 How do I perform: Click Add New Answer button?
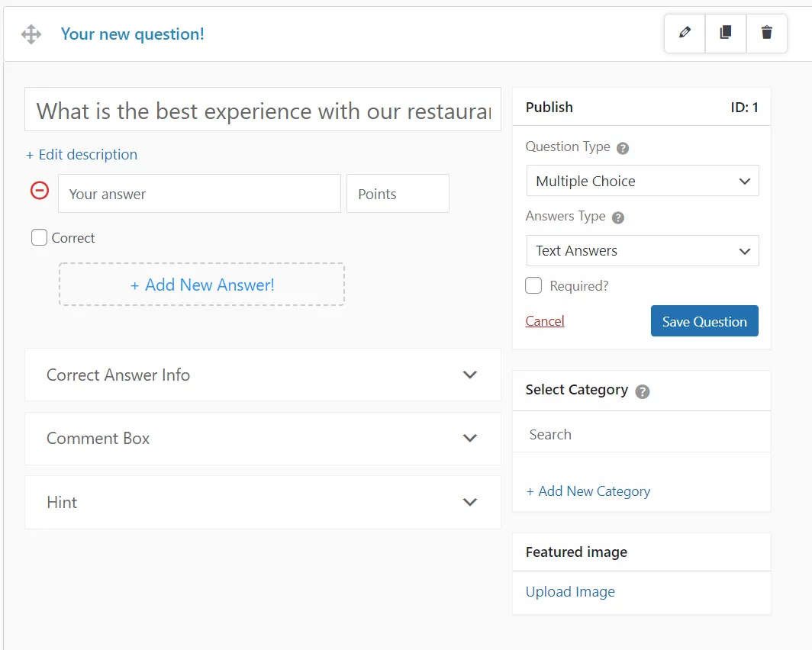click(x=201, y=285)
